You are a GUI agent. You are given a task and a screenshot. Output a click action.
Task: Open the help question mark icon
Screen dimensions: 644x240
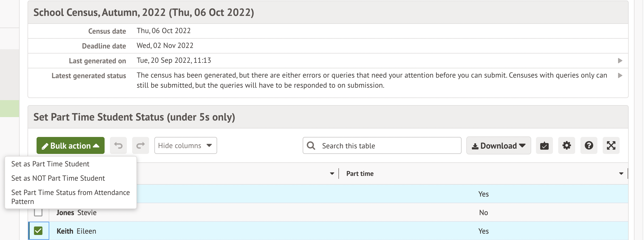(x=589, y=145)
